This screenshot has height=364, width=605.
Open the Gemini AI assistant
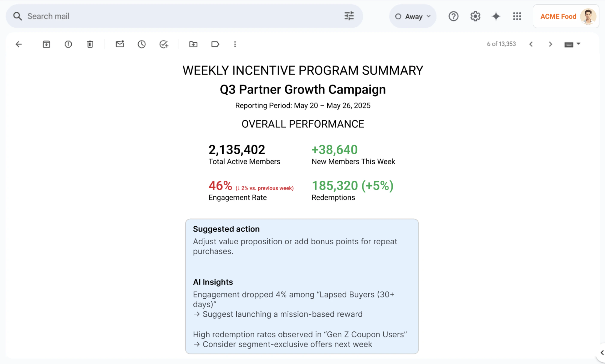tap(496, 16)
